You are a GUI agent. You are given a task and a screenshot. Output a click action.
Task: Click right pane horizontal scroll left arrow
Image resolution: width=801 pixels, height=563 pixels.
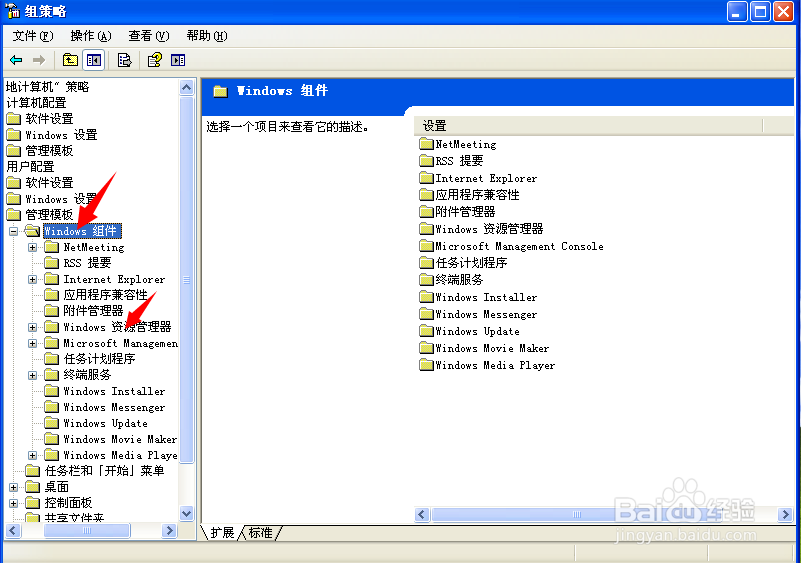click(x=421, y=514)
